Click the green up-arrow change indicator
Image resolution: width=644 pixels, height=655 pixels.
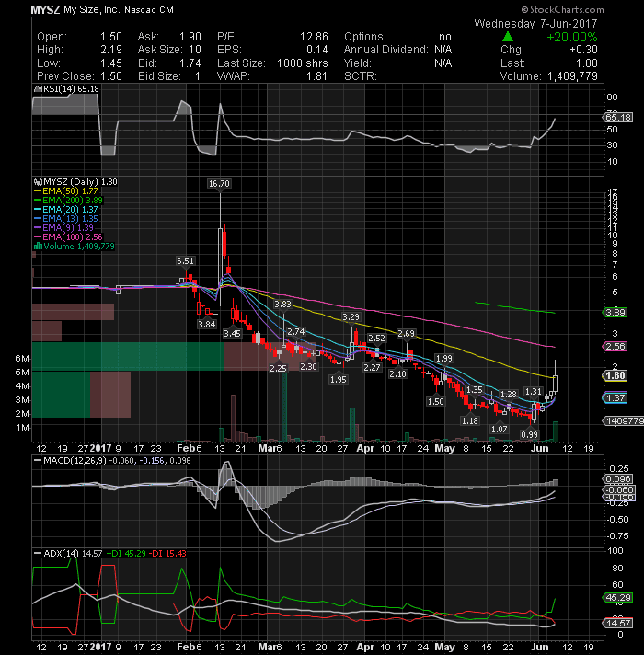pyautogui.click(x=508, y=37)
